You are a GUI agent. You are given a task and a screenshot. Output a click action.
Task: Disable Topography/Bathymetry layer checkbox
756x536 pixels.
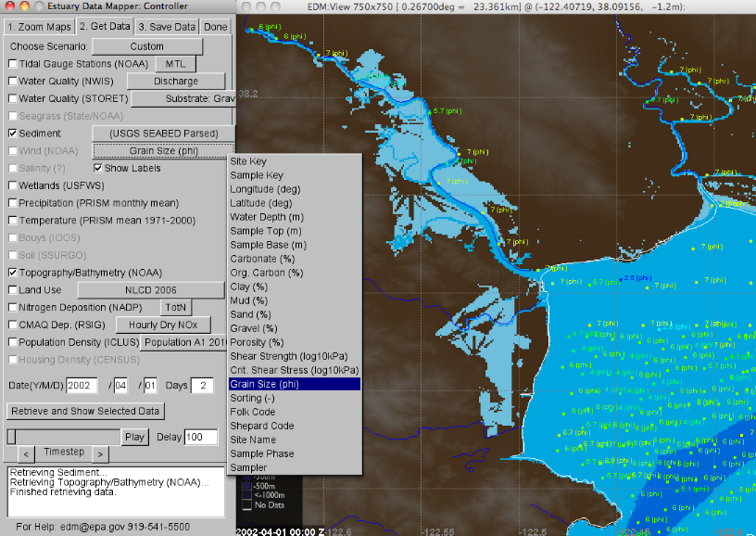[x=13, y=274]
